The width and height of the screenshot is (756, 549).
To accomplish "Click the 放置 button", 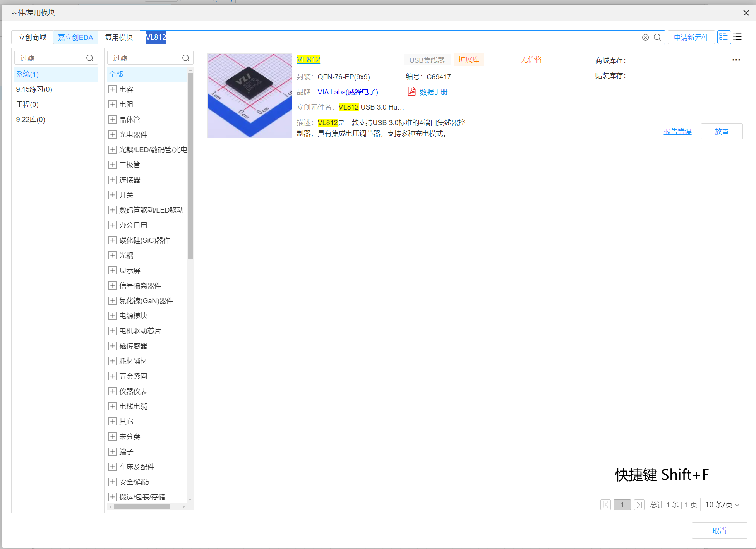I will tap(722, 131).
